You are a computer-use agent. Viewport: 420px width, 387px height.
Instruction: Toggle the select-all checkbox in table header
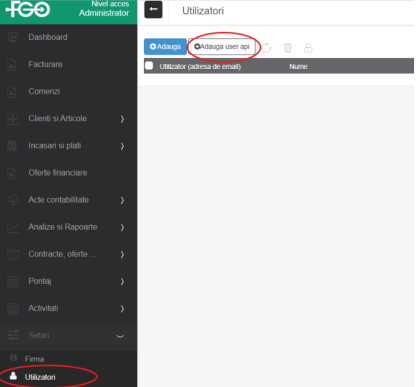click(149, 66)
